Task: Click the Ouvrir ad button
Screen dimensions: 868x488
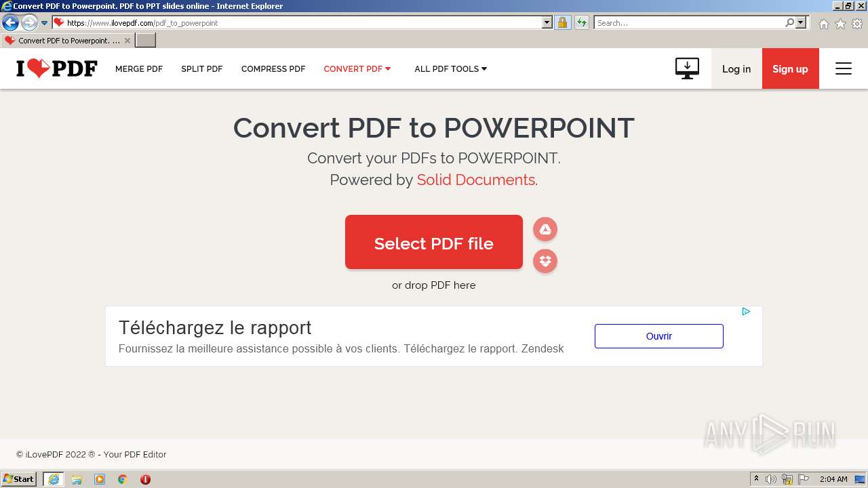Action: (659, 336)
